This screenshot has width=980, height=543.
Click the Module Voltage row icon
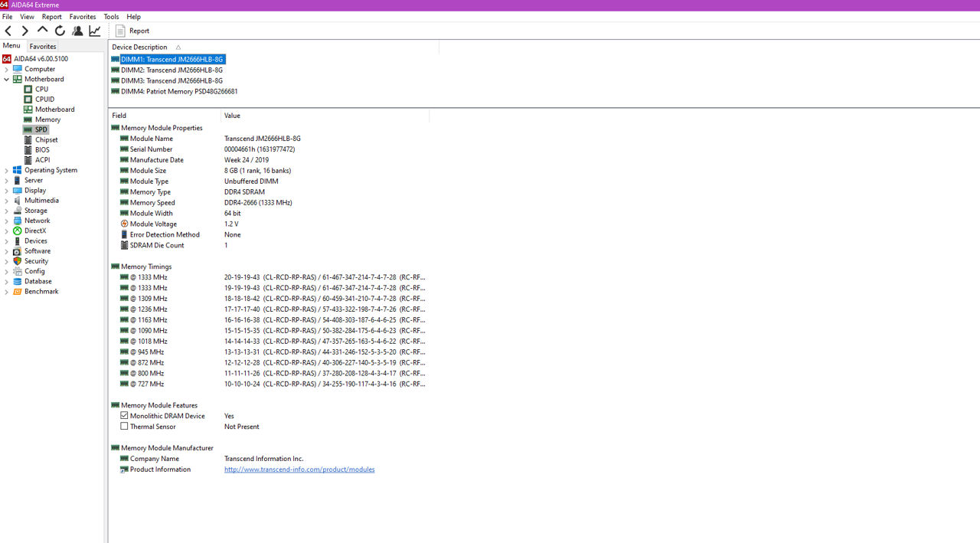tap(124, 224)
